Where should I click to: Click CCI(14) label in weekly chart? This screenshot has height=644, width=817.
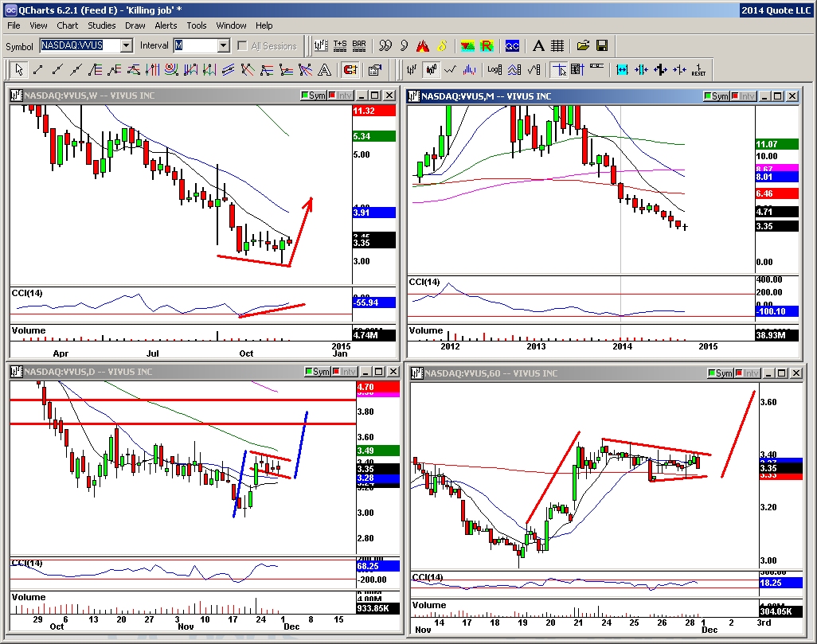tap(27, 294)
